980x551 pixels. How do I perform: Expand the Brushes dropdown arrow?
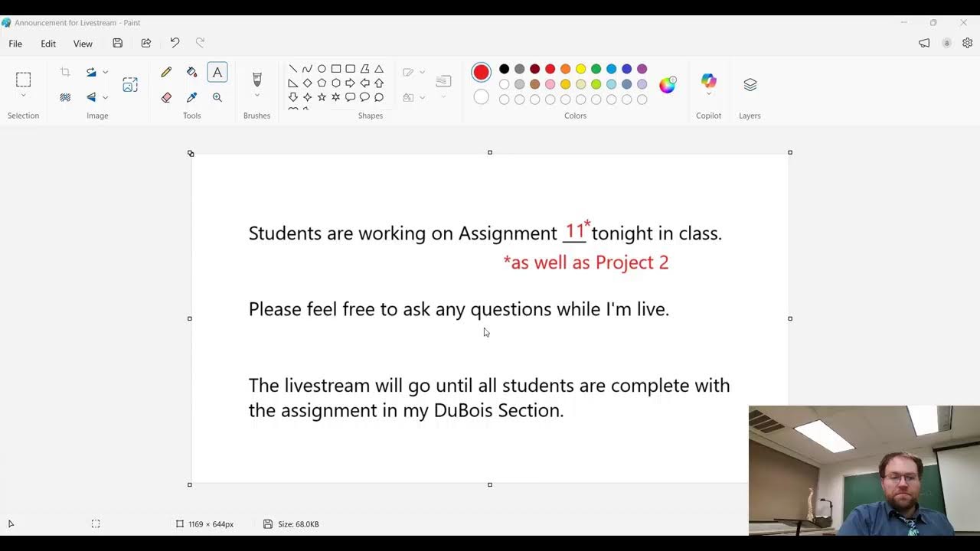(x=256, y=96)
